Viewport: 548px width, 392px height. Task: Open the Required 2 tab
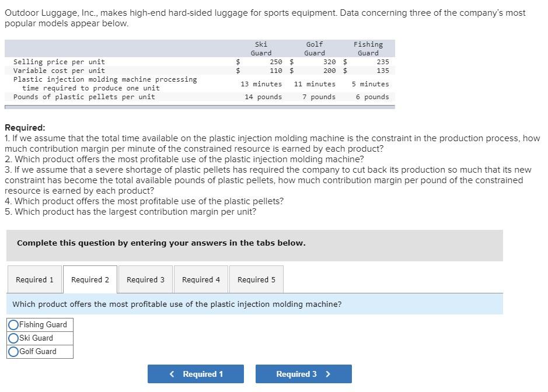(90, 280)
